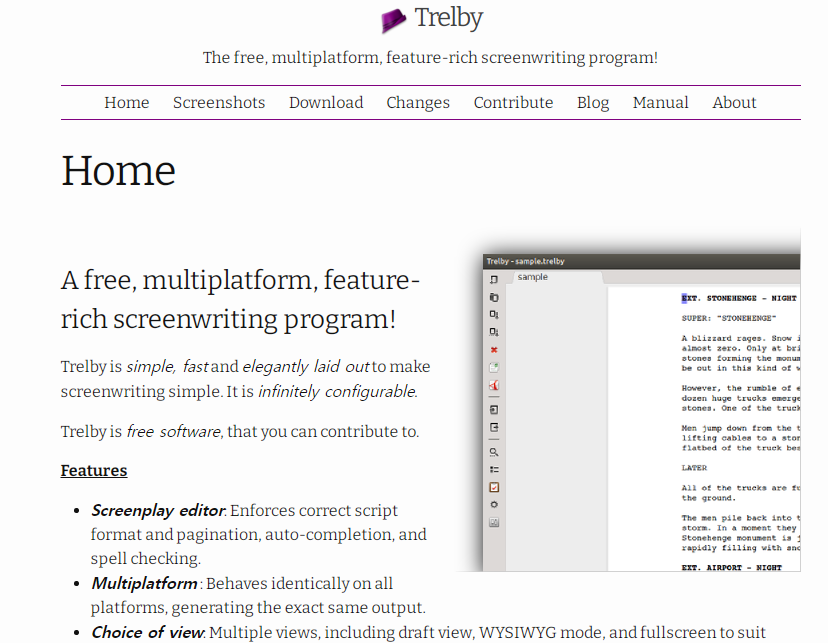The width and height of the screenshot is (828, 643).
Task: Click the 'SUPER: "STONEHENGE"' script line
Action: point(729,318)
